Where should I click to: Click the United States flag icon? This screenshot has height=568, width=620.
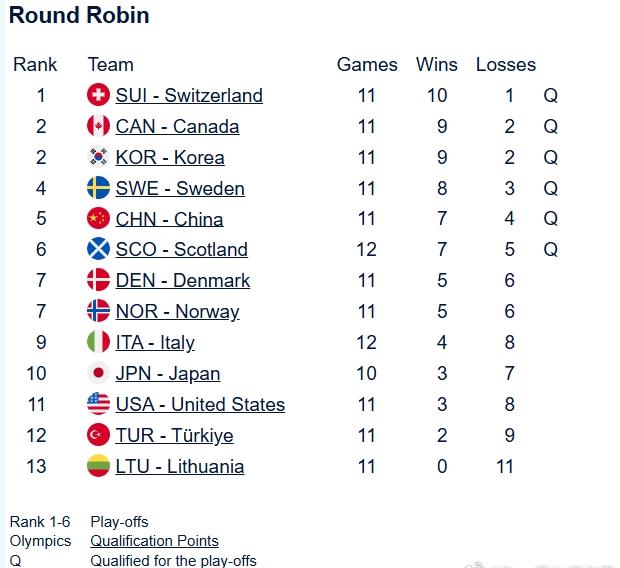98,403
